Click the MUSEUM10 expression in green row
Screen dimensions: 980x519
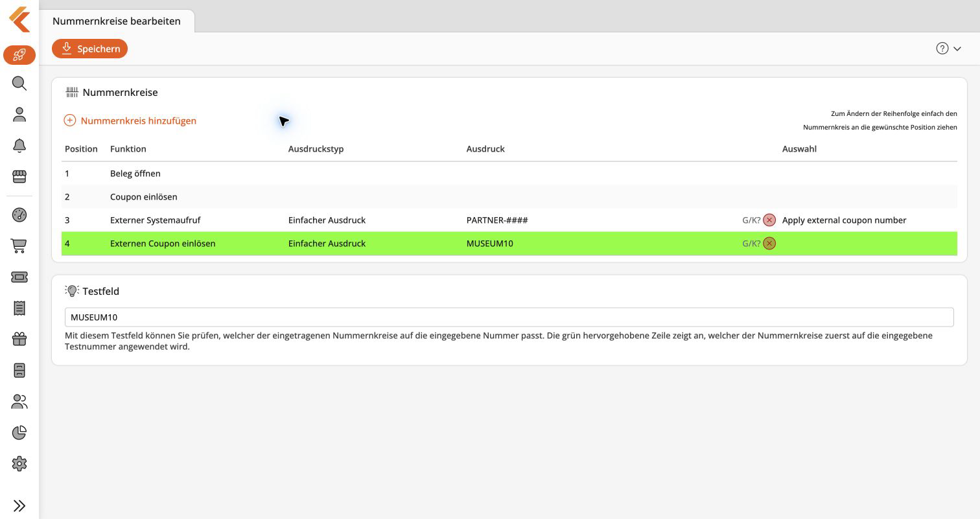490,244
